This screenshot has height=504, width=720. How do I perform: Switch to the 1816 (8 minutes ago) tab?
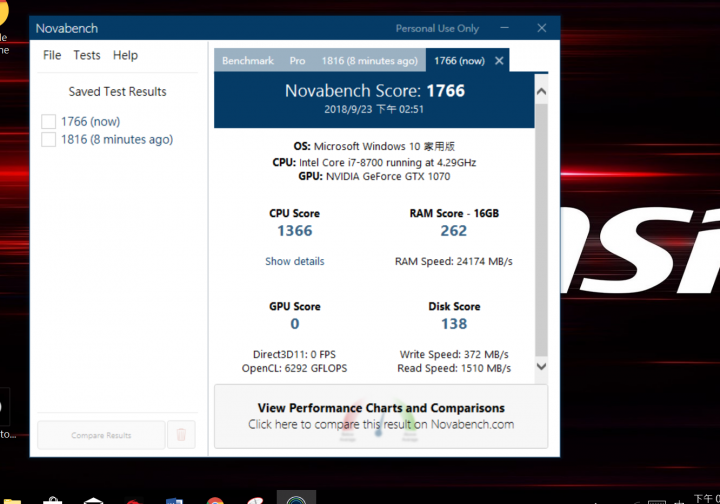click(x=370, y=61)
